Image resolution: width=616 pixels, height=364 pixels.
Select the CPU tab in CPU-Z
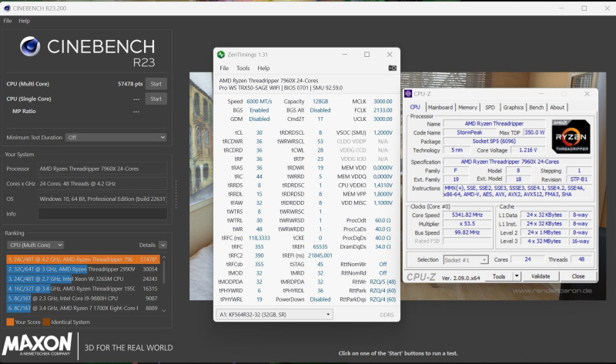click(x=415, y=107)
